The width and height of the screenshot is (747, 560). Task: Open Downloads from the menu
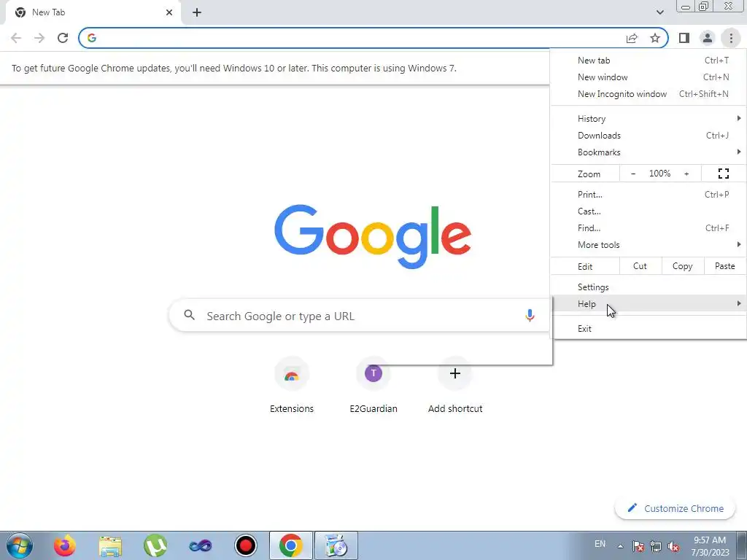coord(649,135)
